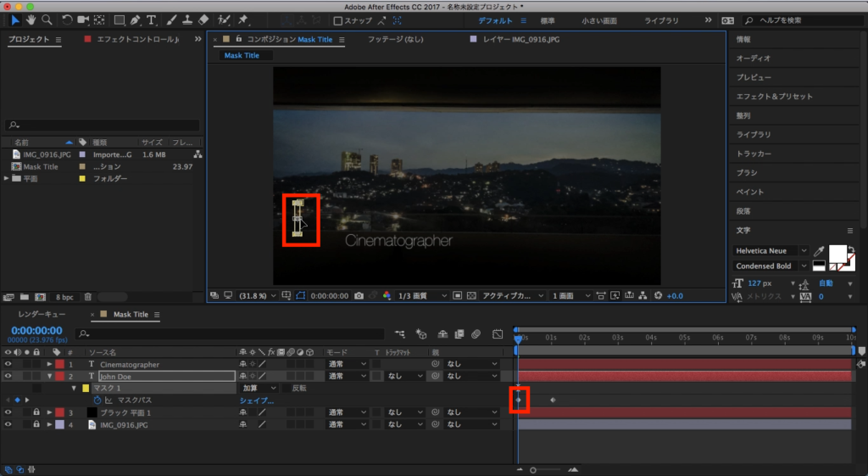Switch to the 標準 workspace

[x=548, y=20]
